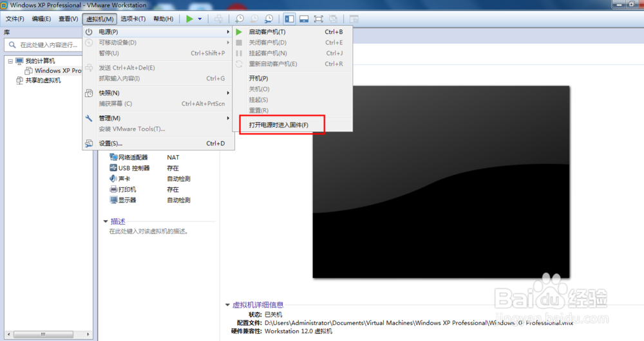This screenshot has height=341, width=644.
Task: Select 打开电源时进入固件(F) menu item
Action: pyautogui.click(x=292, y=125)
